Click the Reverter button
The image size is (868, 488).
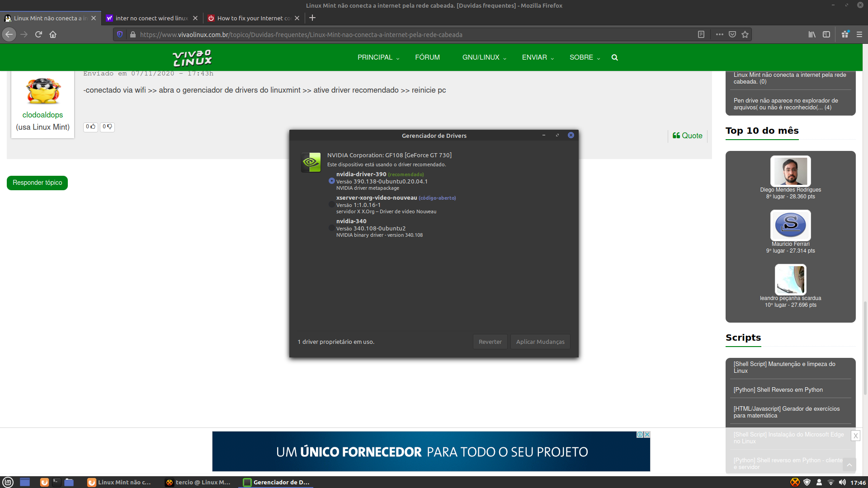(490, 342)
